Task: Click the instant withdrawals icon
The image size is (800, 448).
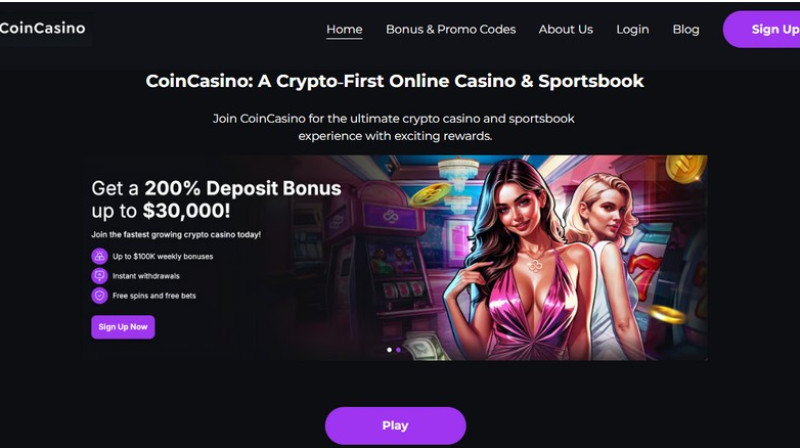Action: (x=99, y=276)
